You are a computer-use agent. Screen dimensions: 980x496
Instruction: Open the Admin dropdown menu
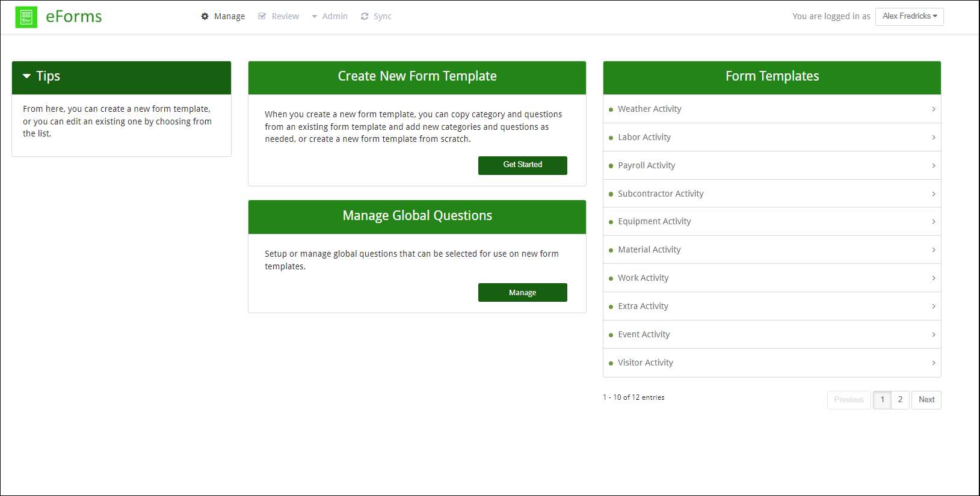click(330, 16)
